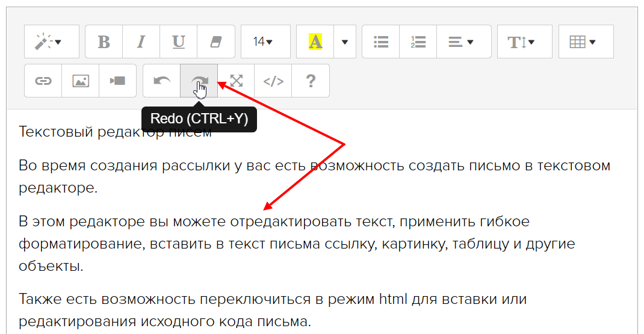This screenshot has width=644, height=334.
Task: Switch editor to fullscreen mode
Action: (x=237, y=81)
